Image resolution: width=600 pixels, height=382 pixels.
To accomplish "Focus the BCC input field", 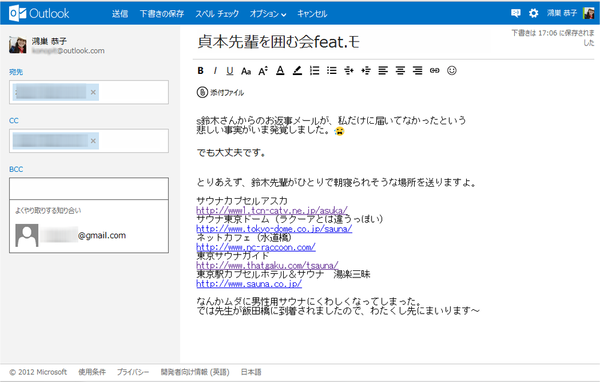I will (x=89, y=188).
